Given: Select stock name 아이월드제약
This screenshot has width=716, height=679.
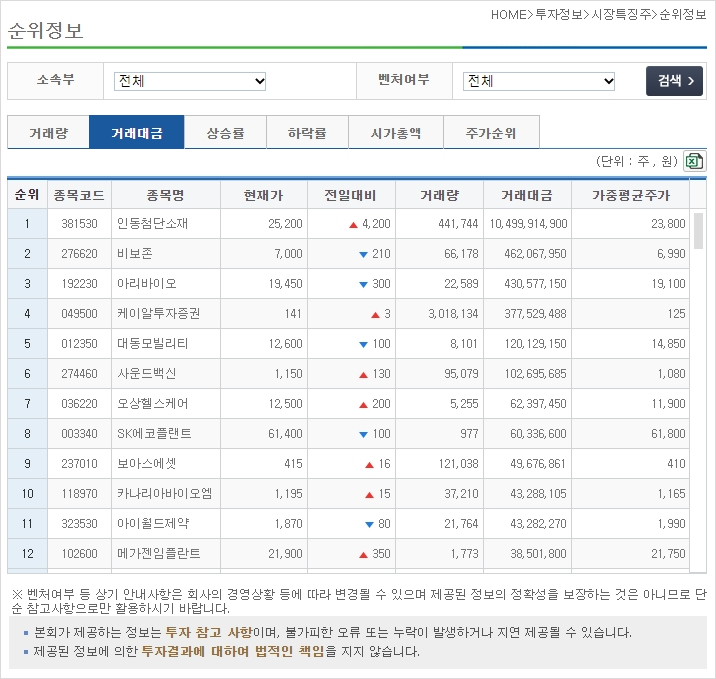Looking at the screenshot, I should [x=153, y=523].
